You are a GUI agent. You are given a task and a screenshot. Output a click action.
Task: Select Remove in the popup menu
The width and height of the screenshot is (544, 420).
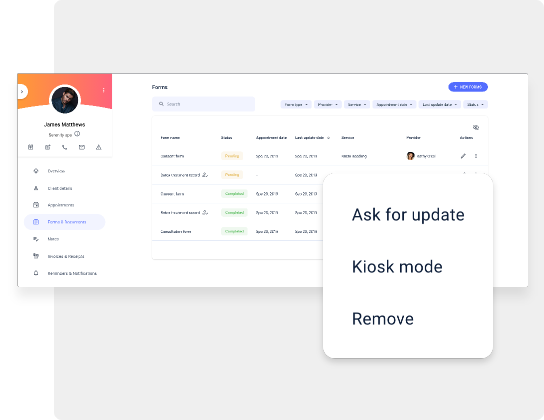pyautogui.click(x=383, y=319)
